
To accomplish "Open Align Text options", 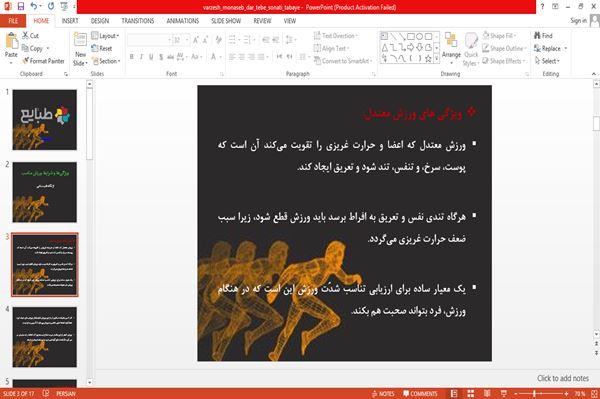I will pyautogui.click(x=331, y=48).
